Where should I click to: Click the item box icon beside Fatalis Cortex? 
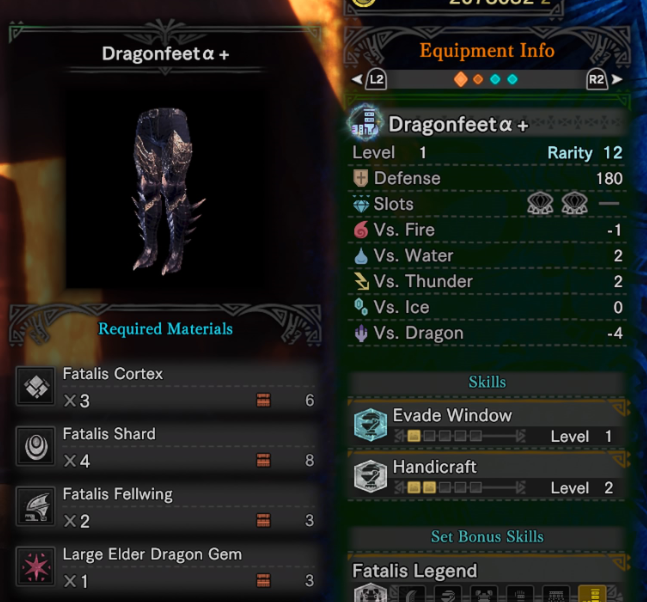point(263,400)
